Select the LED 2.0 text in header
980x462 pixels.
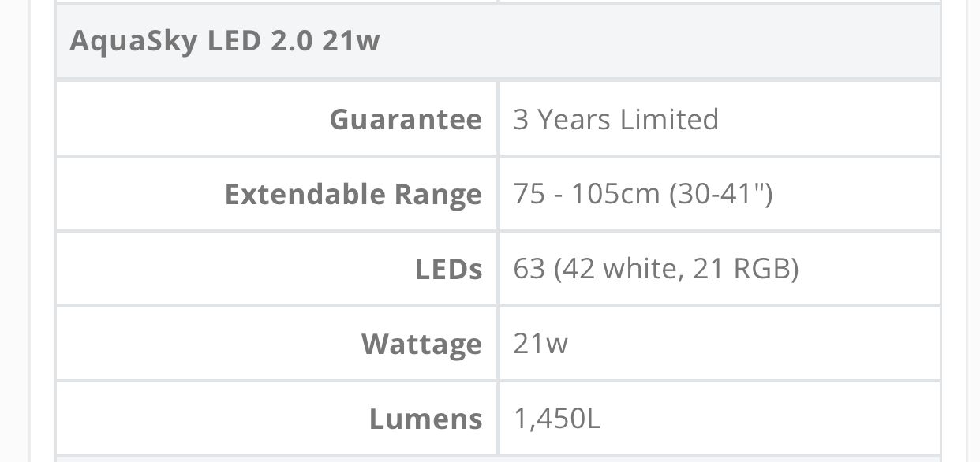tap(261, 40)
